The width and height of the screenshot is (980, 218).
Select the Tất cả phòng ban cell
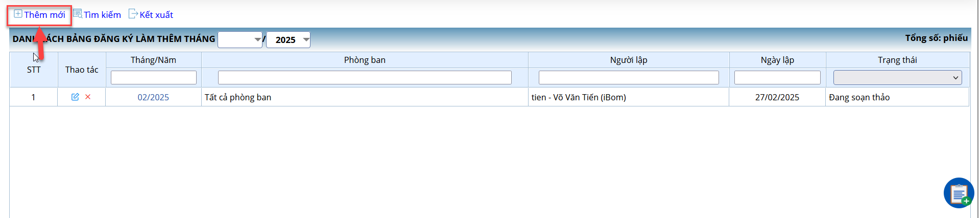365,97
